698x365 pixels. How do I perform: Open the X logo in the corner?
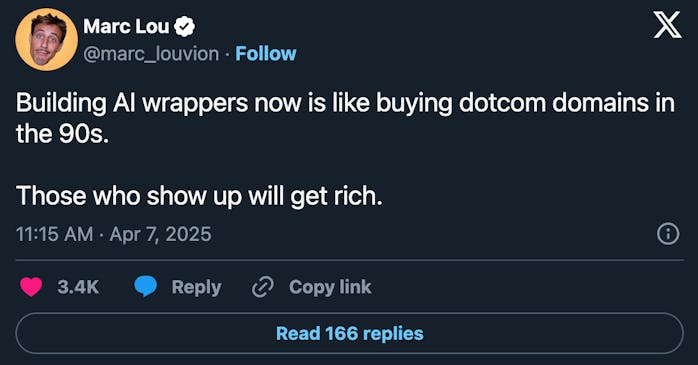point(667,25)
